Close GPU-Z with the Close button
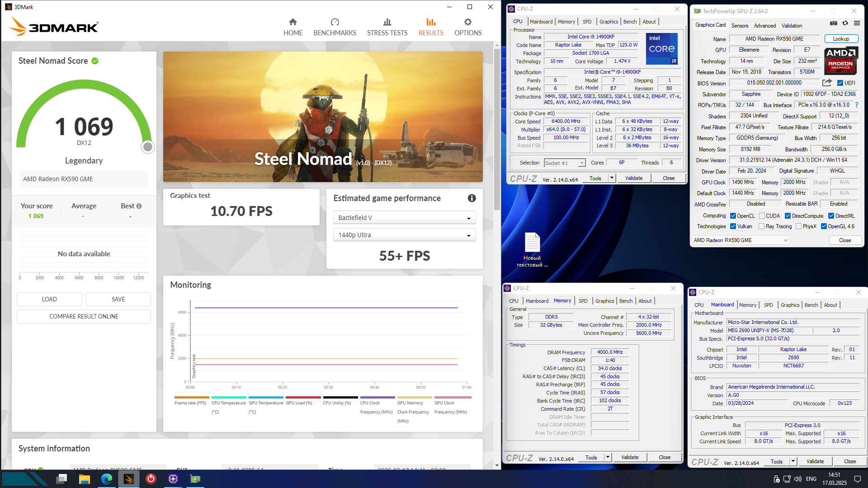The width and height of the screenshot is (868, 488). pos(844,240)
